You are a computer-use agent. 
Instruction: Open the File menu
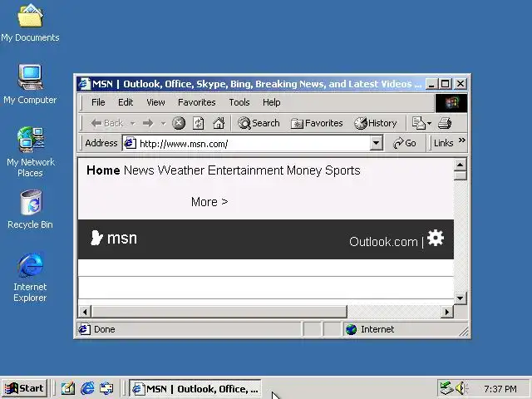point(98,102)
